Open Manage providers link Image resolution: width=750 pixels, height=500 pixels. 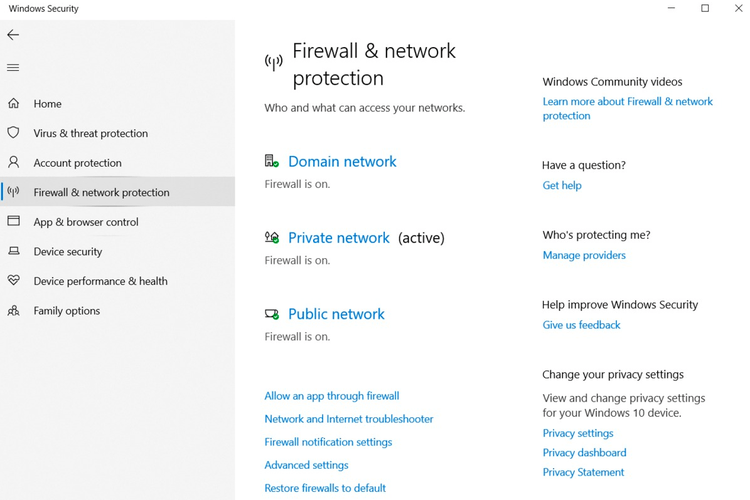coord(584,255)
